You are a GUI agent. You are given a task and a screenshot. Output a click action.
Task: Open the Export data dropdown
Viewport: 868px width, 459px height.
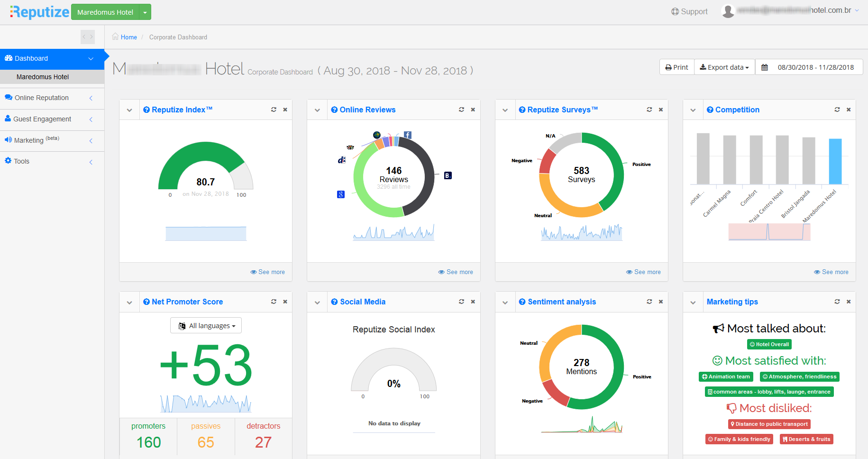pyautogui.click(x=724, y=67)
